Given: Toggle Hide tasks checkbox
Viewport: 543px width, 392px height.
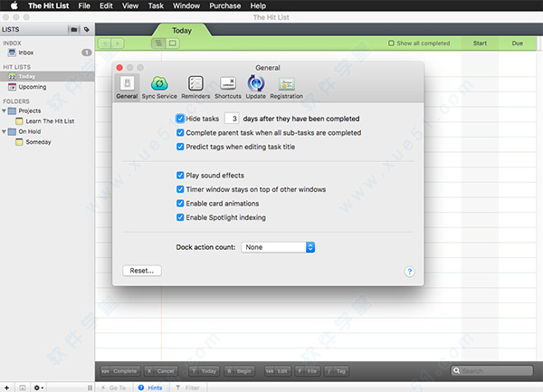Looking at the screenshot, I should point(180,119).
